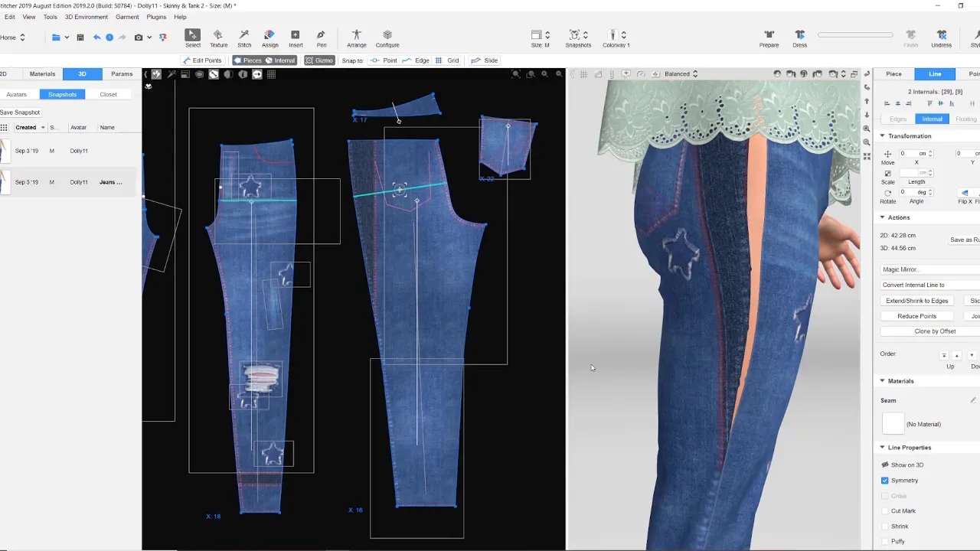Open the 3D Environment menu
The width and height of the screenshot is (980, 551).
point(86,17)
